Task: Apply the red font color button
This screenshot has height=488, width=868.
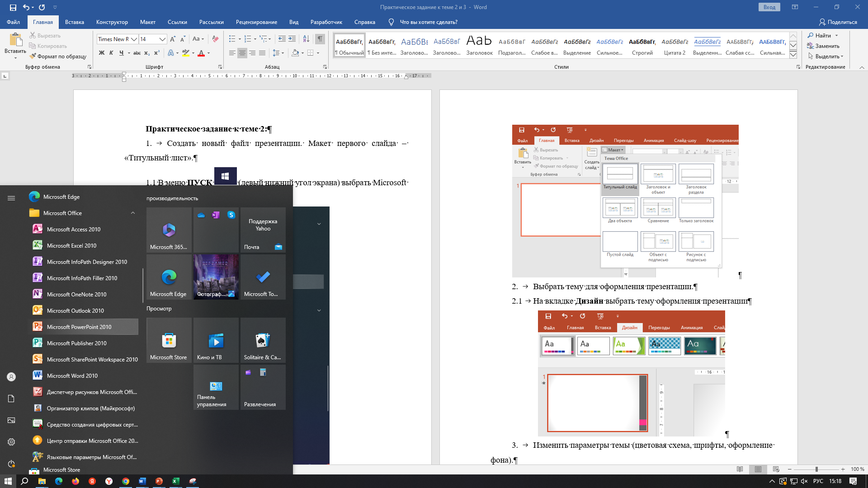Action: (202, 53)
